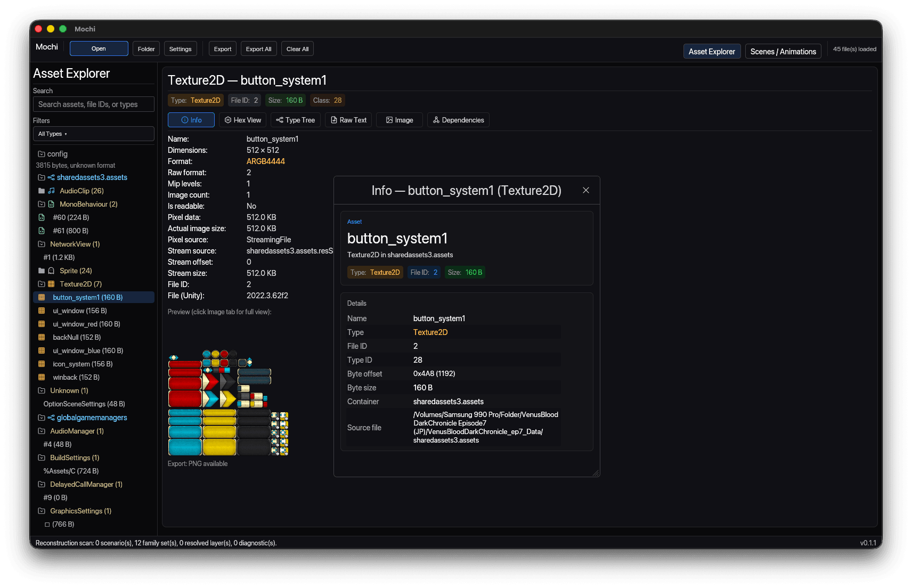
Task: Click the Asset Explorer view button
Action: 712,51
